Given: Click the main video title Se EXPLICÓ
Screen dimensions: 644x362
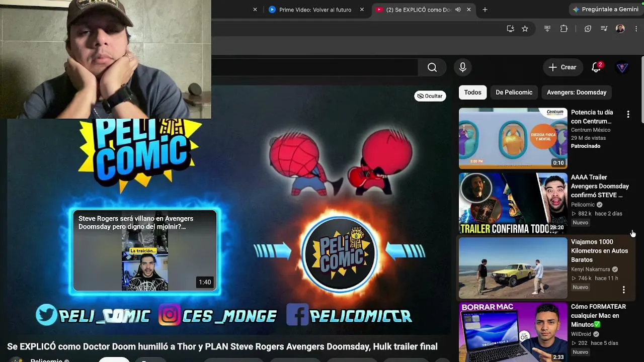Looking at the screenshot, I should (x=222, y=346).
